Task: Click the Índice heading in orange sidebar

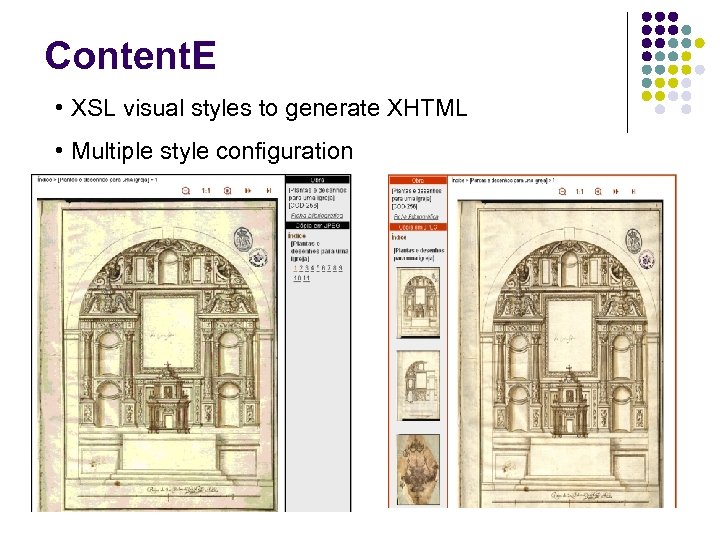Action: [399, 237]
